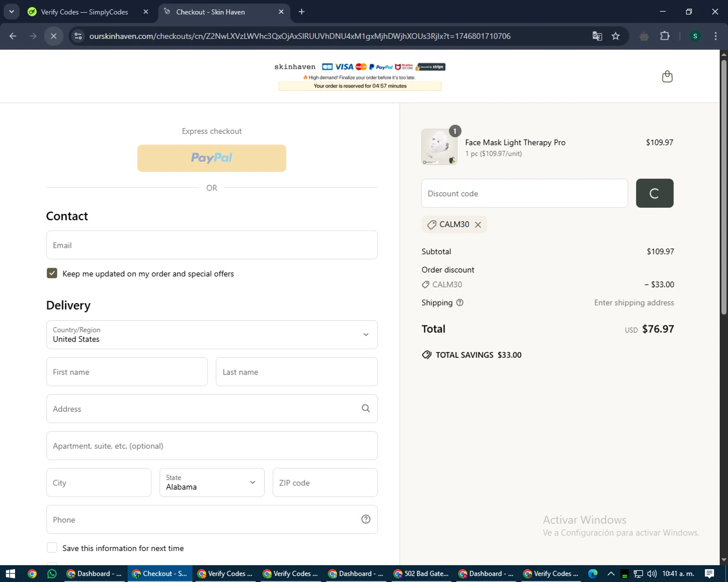Switch to the Checkout taskbar window
This screenshot has height=582, width=728.
point(160,574)
